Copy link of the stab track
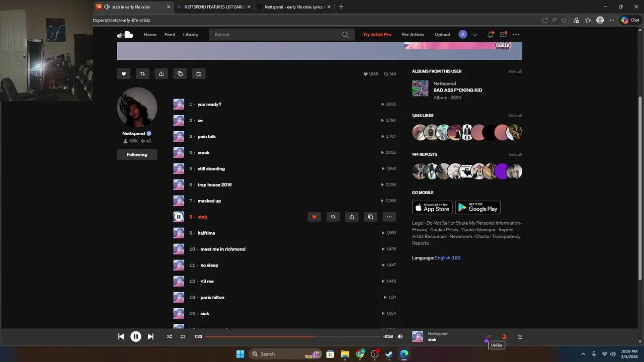The height and width of the screenshot is (362, 644). pos(370,217)
